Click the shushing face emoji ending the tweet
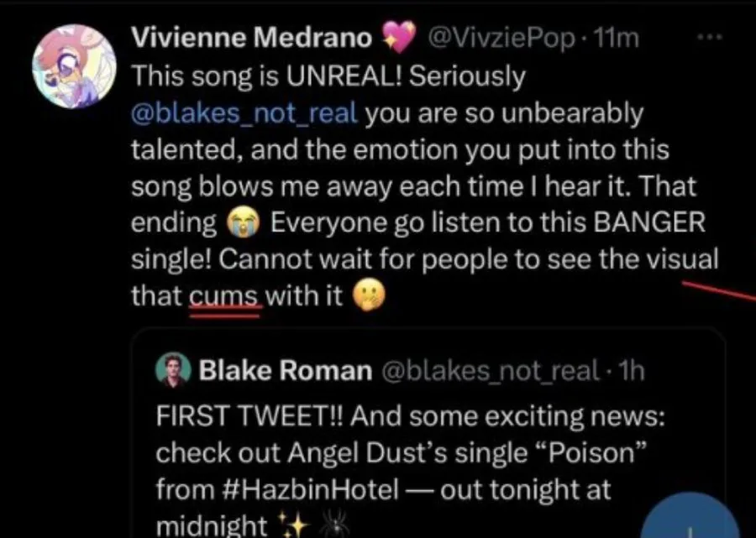 pyautogui.click(x=365, y=297)
